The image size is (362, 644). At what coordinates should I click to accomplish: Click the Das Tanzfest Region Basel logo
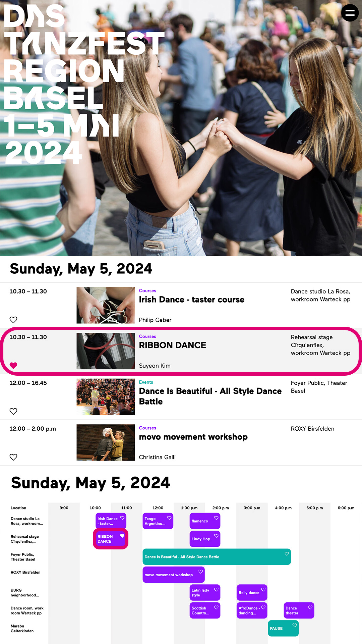(84, 84)
